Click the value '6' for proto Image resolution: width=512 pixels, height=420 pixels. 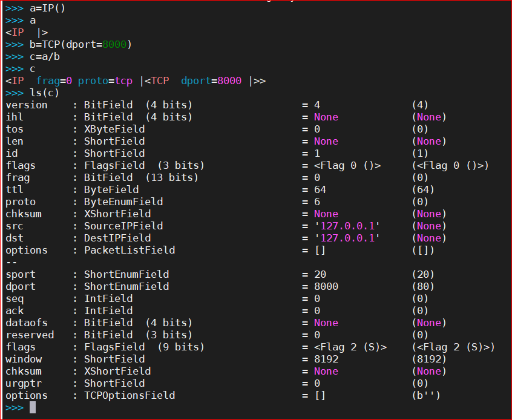317,202
